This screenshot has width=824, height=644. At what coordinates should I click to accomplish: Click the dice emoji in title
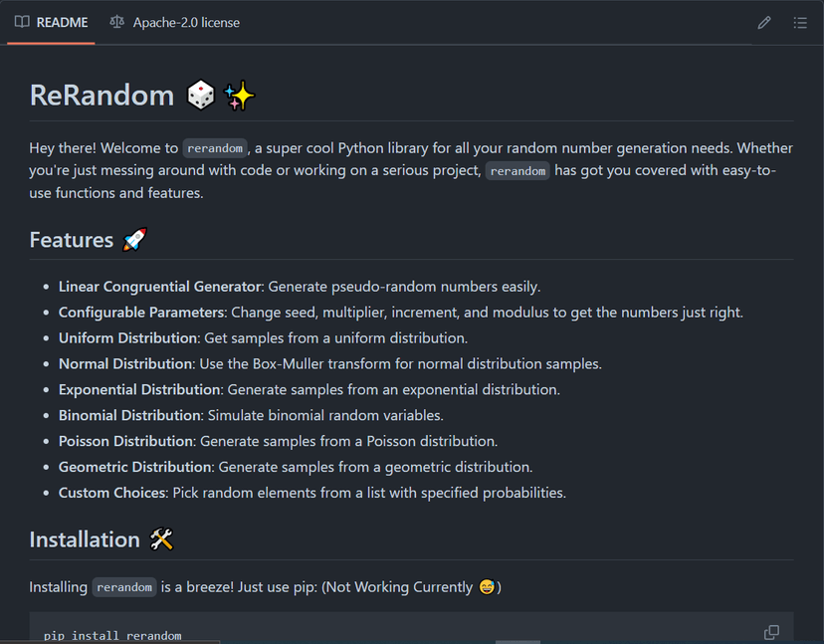[x=201, y=96]
